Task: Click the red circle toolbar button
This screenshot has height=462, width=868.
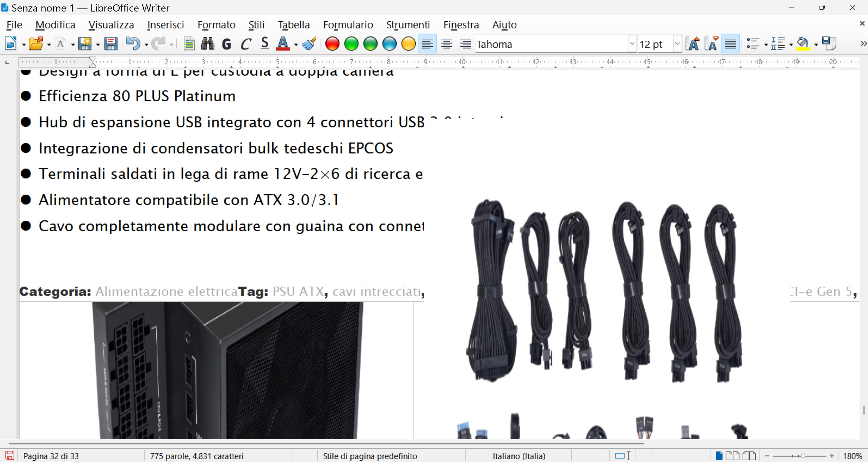Action: pyautogui.click(x=332, y=44)
